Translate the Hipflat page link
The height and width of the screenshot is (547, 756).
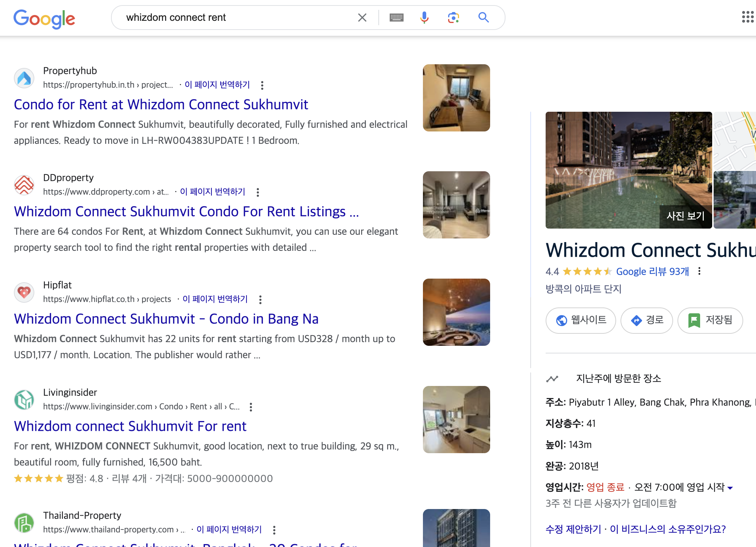215,299
